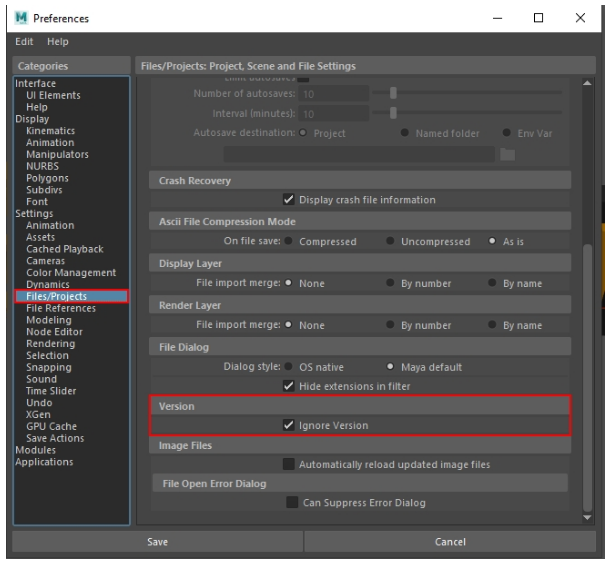This screenshot has height=564, width=609.
Task: Select the Rendering category
Action: (x=51, y=343)
